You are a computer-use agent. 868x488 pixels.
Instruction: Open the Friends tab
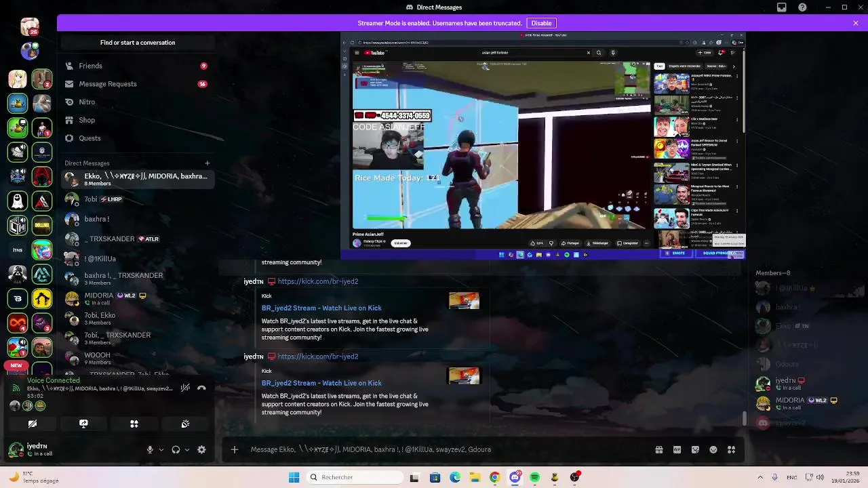(137, 66)
